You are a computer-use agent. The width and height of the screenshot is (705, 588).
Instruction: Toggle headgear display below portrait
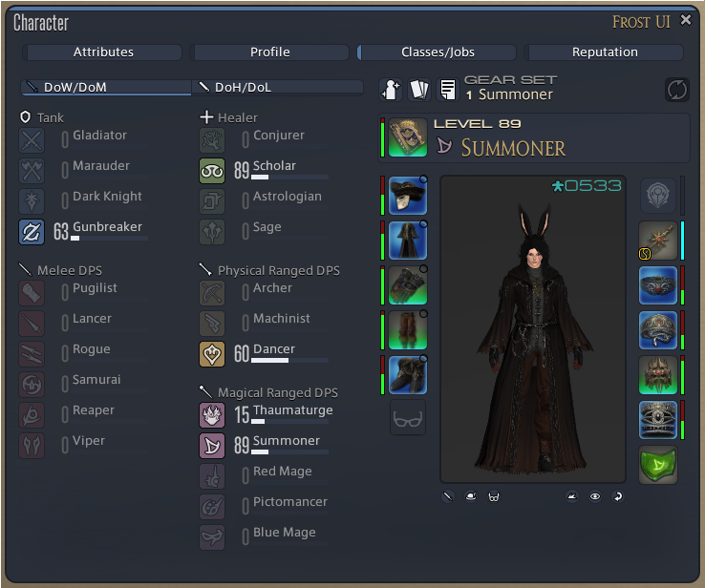click(471, 496)
